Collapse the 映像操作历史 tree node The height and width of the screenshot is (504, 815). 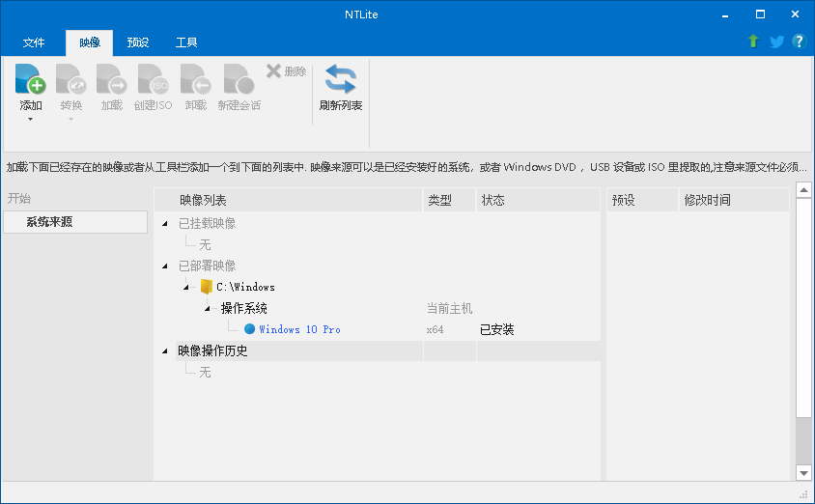pos(165,351)
